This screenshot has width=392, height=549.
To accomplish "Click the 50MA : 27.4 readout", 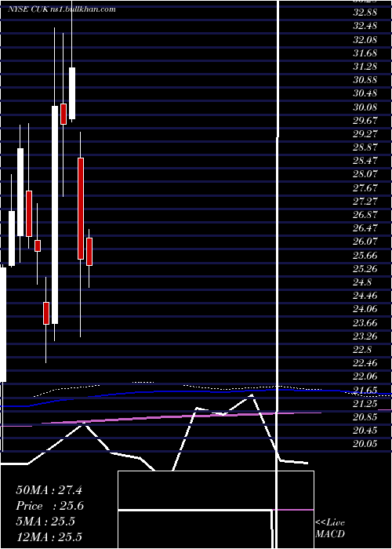I will (49, 490).
